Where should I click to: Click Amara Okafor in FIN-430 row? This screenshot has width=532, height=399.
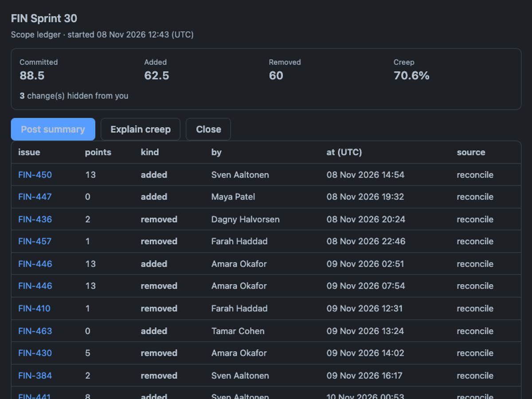click(x=239, y=353)
